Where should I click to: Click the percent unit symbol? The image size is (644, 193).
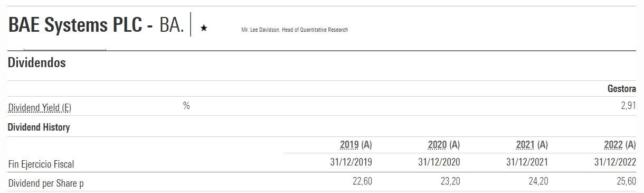pos(186,106)
